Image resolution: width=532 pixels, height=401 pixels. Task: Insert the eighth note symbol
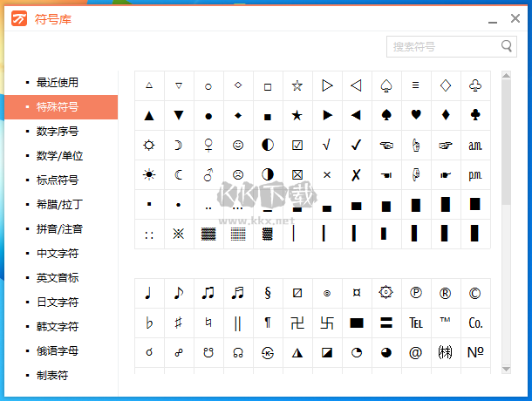tap(179, 293)
